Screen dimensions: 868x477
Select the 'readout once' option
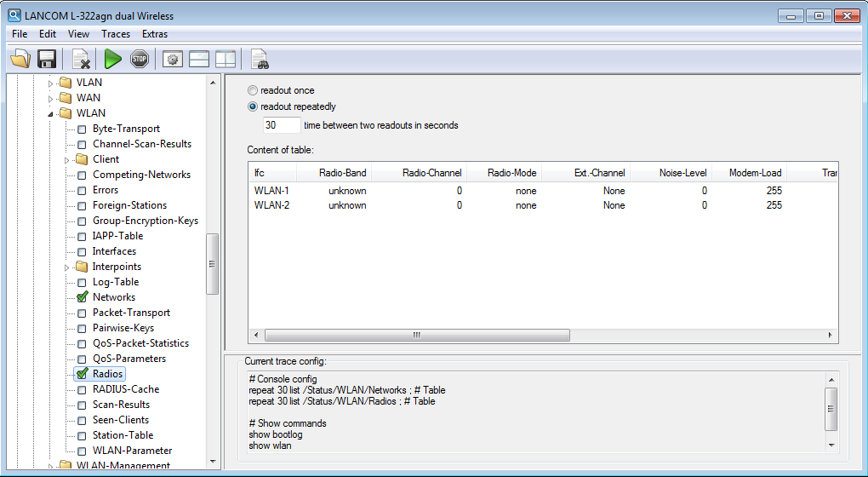pos(253,90)
